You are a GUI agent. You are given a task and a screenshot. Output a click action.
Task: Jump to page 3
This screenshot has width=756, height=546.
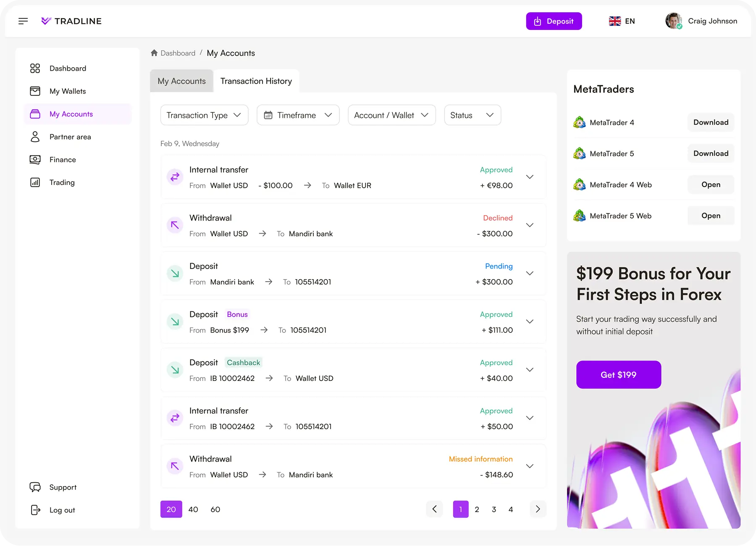click(494, 509)
